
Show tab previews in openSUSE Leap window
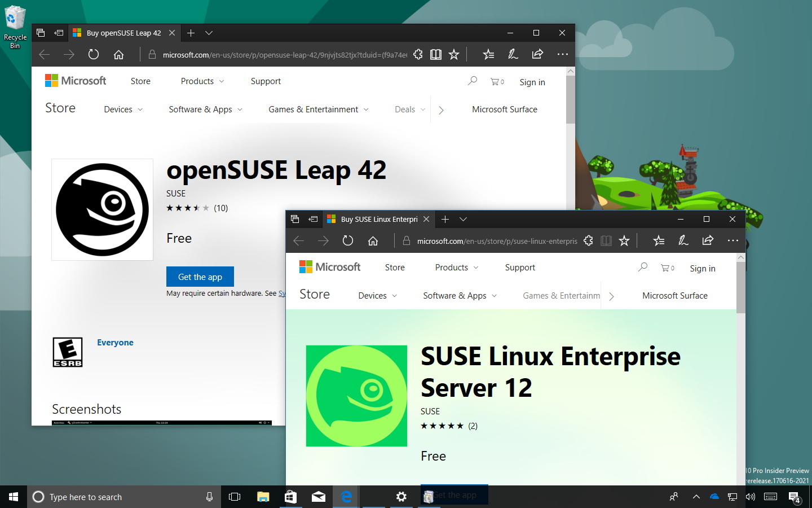pyautogui.click(x=209, y=33)
